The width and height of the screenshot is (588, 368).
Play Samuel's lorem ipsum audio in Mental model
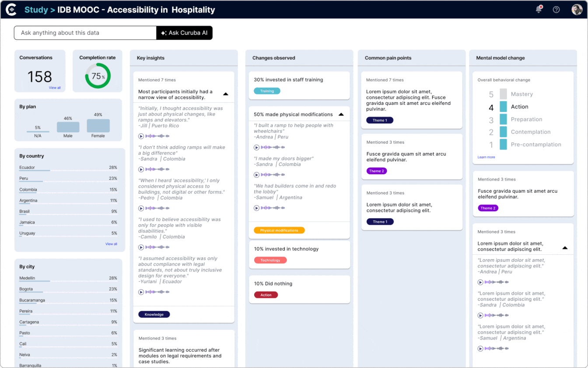[480, 349]
